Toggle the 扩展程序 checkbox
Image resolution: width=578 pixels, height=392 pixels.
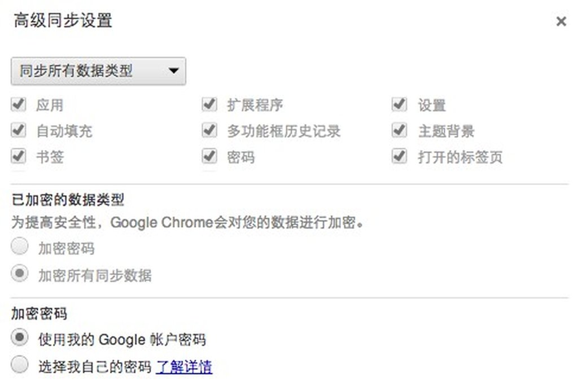click(209, 104)
